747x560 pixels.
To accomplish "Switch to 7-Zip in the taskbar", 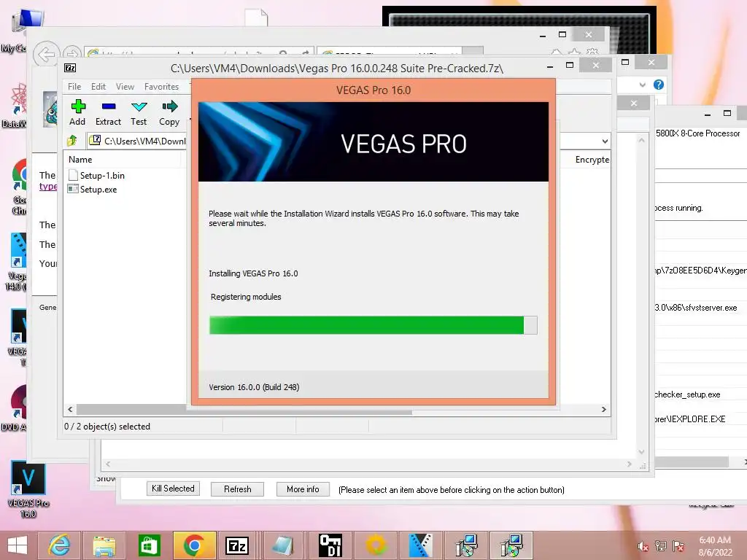I will coord(237,545).
